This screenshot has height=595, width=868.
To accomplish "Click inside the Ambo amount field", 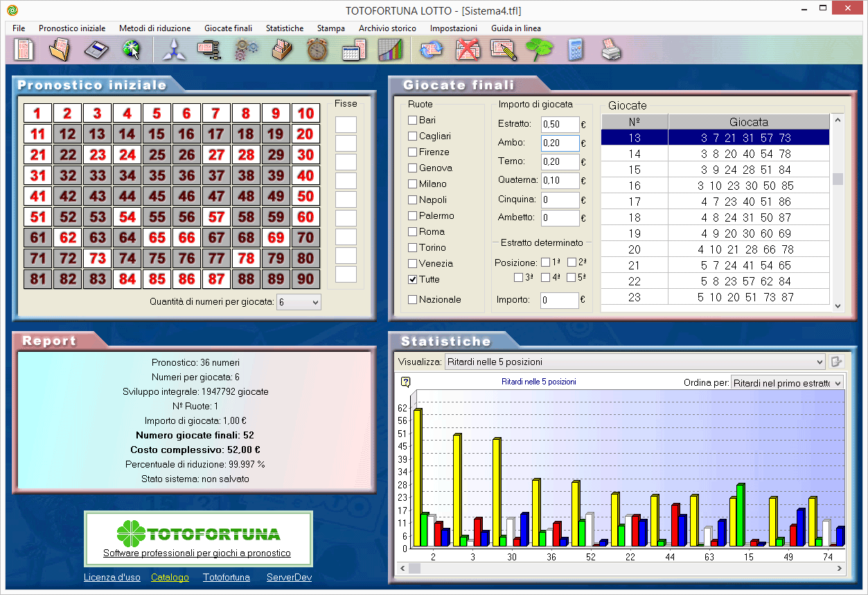I will pos(561,143).
